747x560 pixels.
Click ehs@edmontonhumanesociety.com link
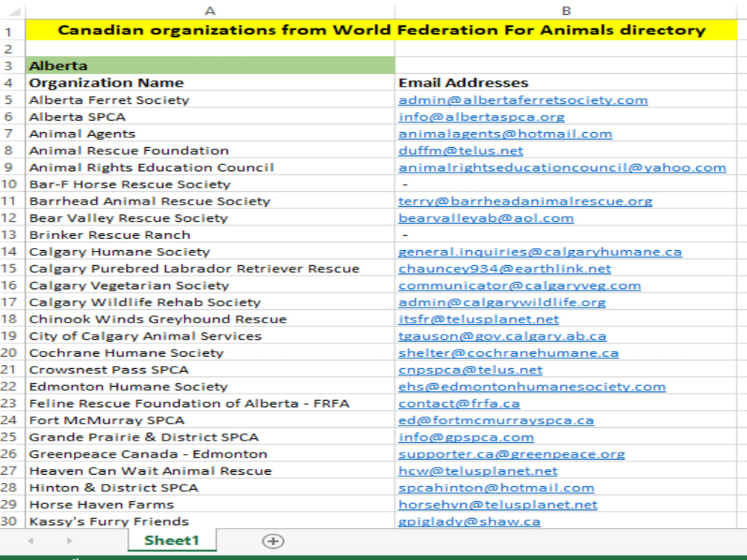click(532, 387)
